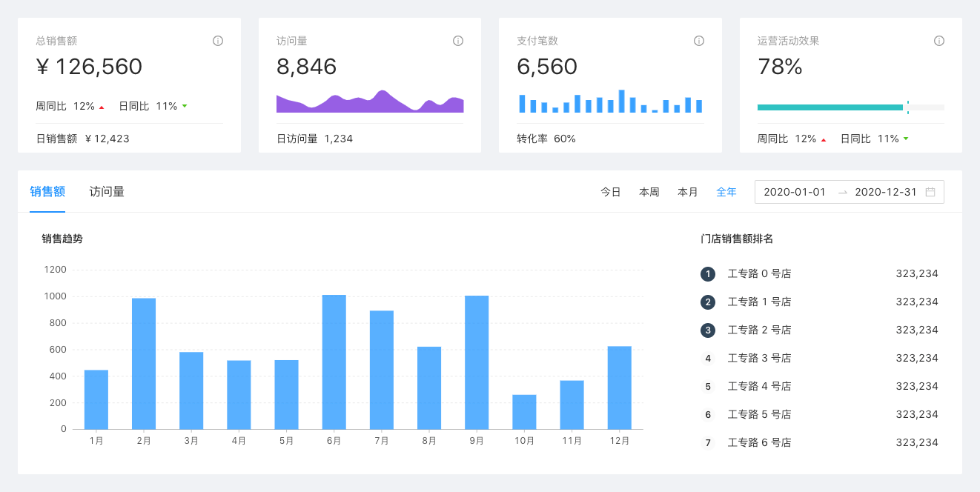Select the 本周 time range
This screenshot has height=492, width=980.
649,192
